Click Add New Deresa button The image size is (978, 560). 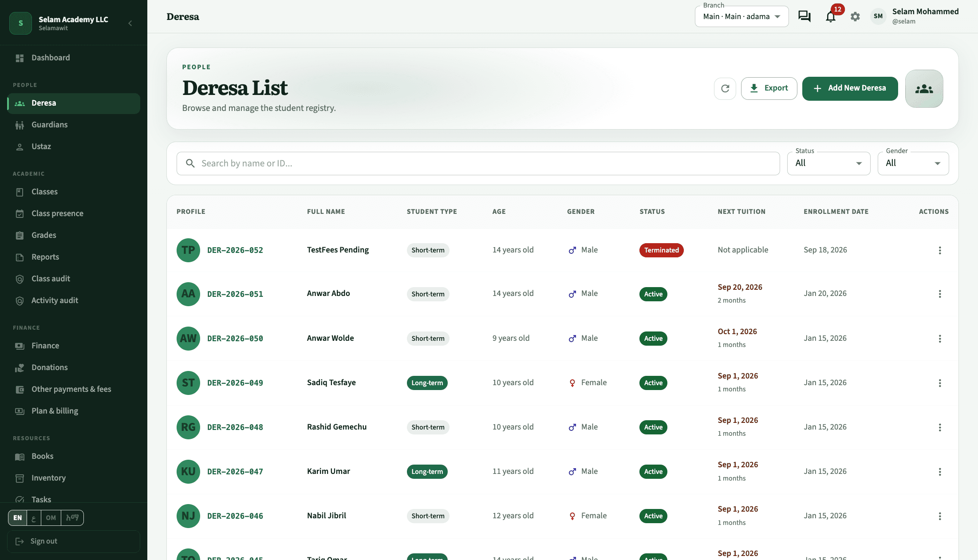[x=850, y=88]
